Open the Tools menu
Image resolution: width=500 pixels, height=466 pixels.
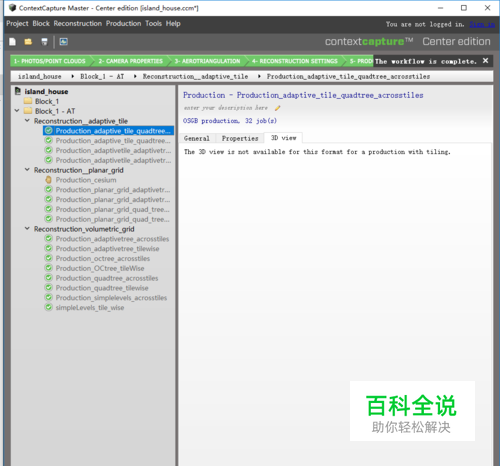153,24
